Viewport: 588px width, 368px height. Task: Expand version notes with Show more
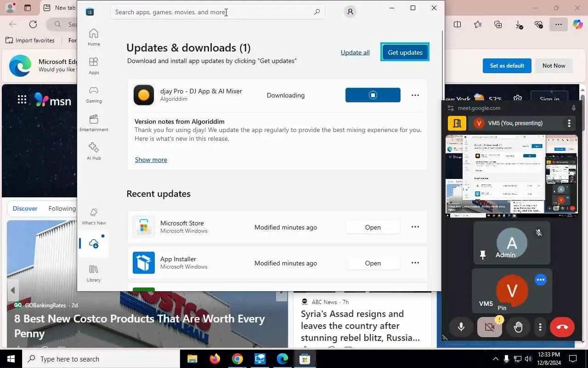click(x=151, y=160)
